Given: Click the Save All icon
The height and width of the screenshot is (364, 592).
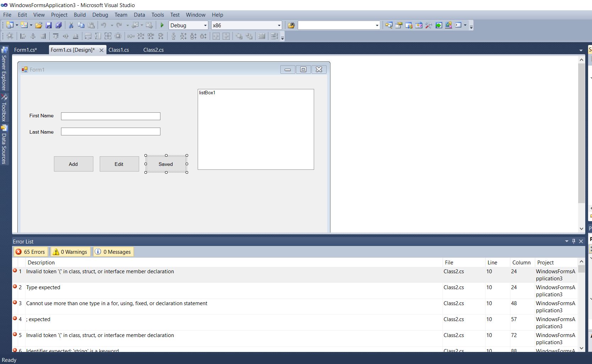Looking at the screenshot, I should pos(59,25).
